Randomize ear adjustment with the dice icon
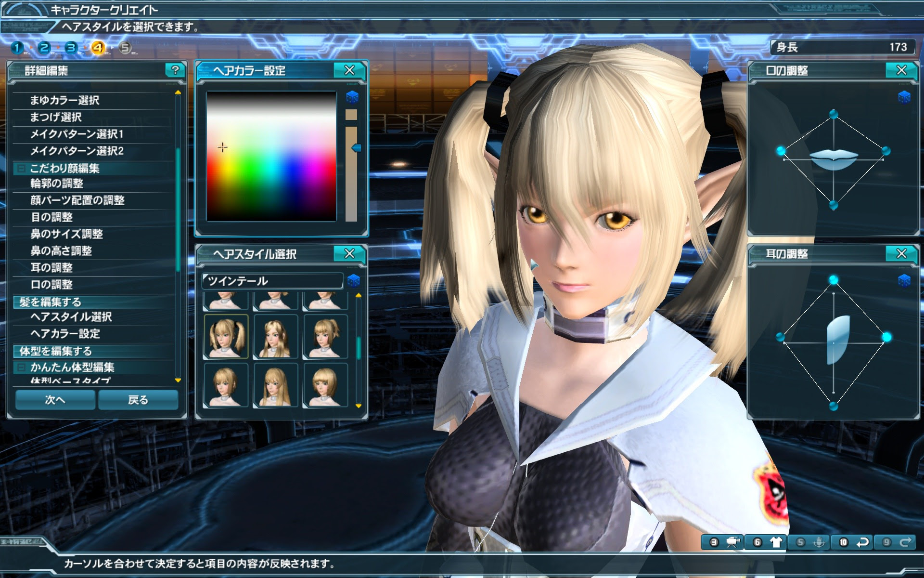The width and height of the screenshot is (924, 578). (x=904, y=280)
